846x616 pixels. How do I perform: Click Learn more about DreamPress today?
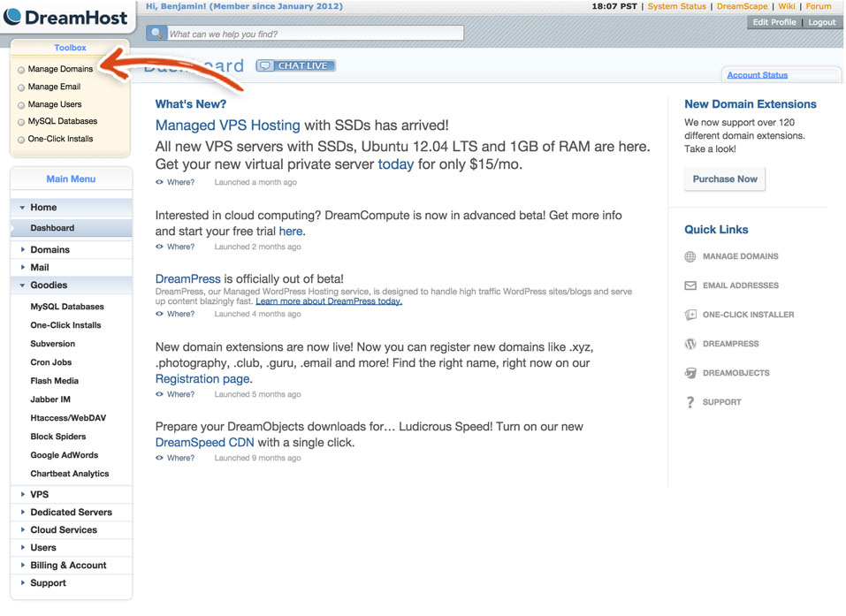(x=329, y=301)
